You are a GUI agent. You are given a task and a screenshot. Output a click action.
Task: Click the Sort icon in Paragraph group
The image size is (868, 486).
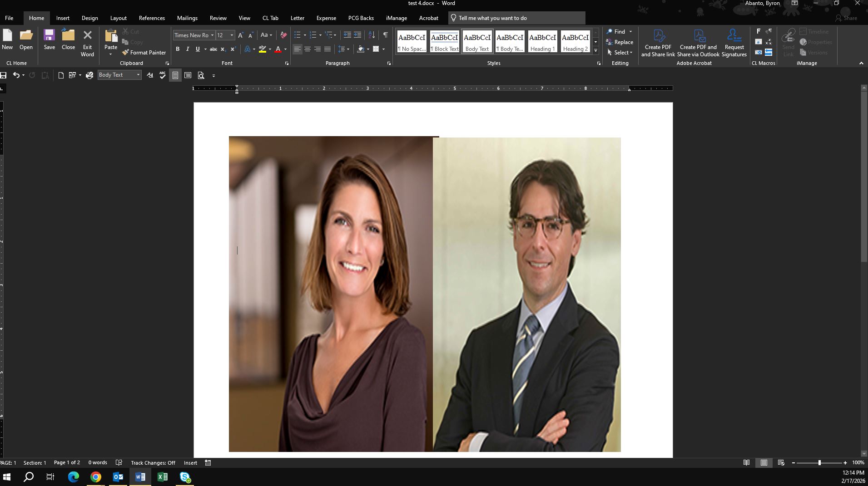pos(372,35)
